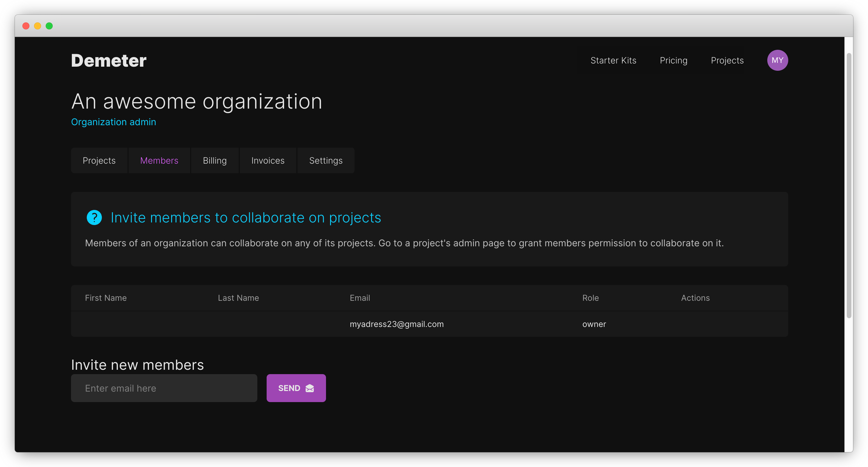
Task: Click the Organization admin link
Action: pyautogui.click(x=114, y=122)
